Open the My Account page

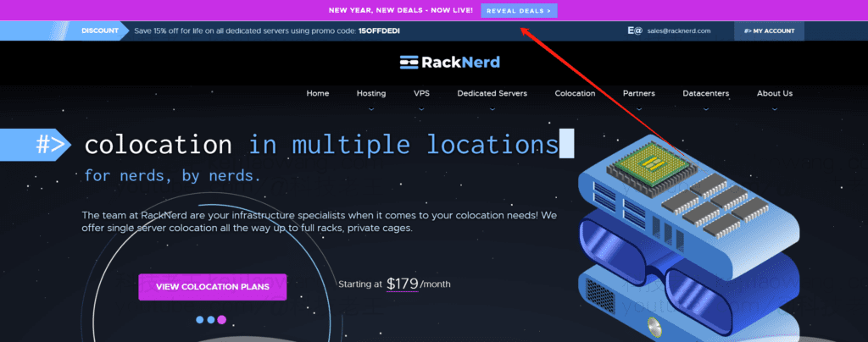pos(769,31)
